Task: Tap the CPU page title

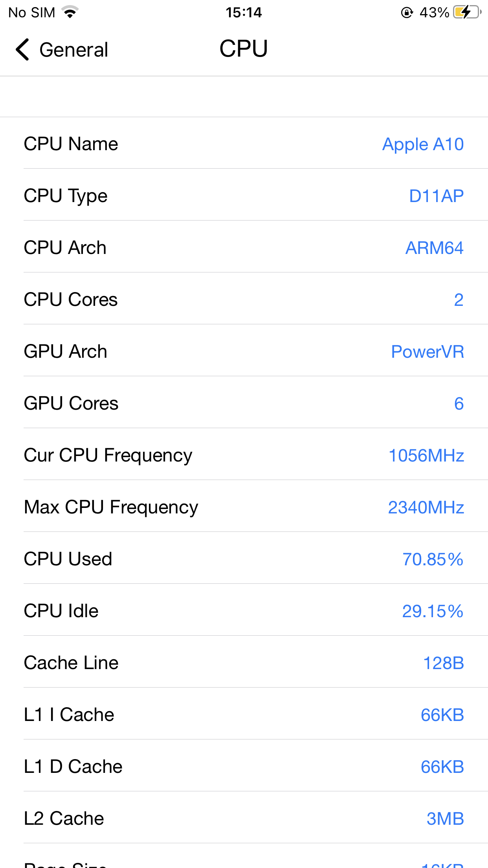Action: [x=244, y=49]
